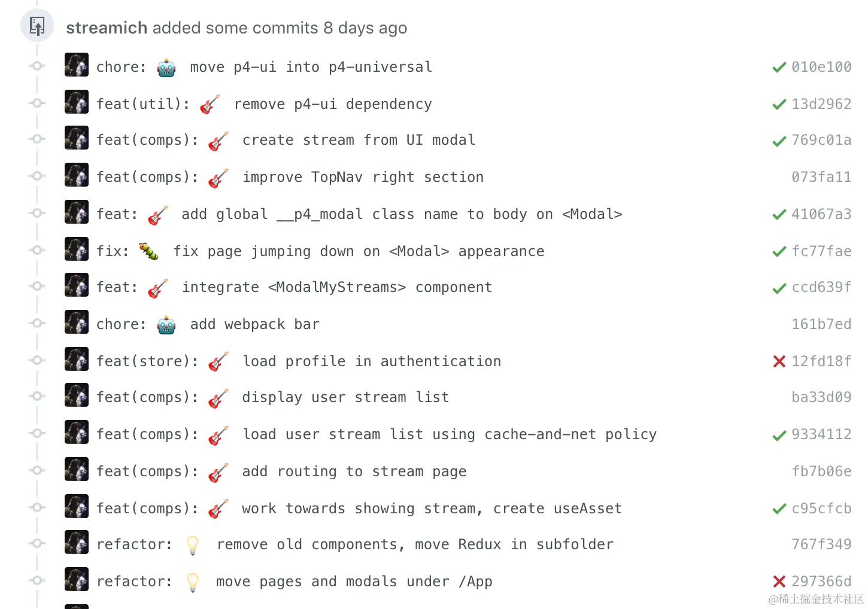The height and width of the screenshot is (609, 868).
Task: Click red X status for commit 12fd18f
Action: (779, 361)
